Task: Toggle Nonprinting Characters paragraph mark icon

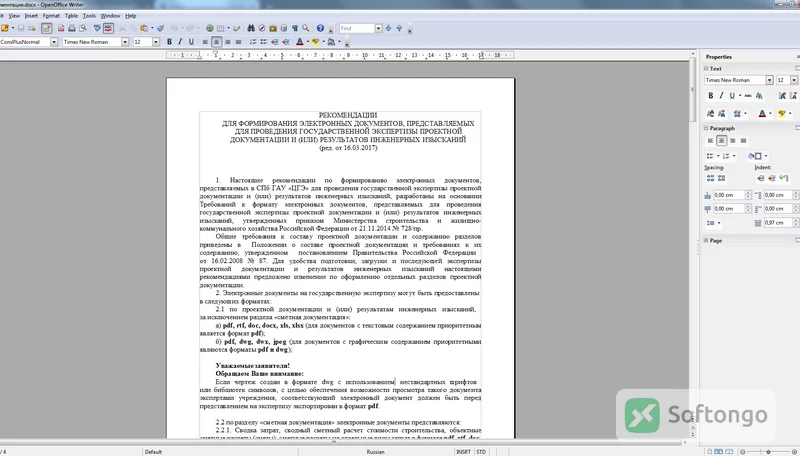Action: pyautogui.click(x=295, y=29)
